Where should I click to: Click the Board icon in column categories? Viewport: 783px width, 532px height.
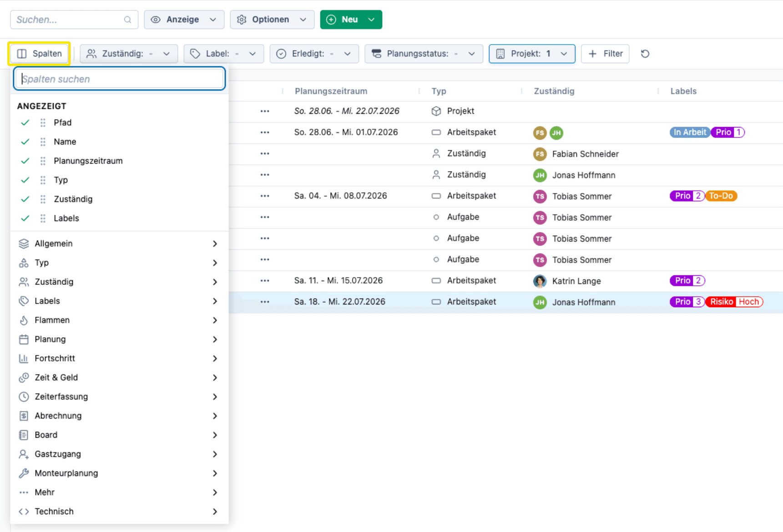pyautogui.click(x=24, y=435)
